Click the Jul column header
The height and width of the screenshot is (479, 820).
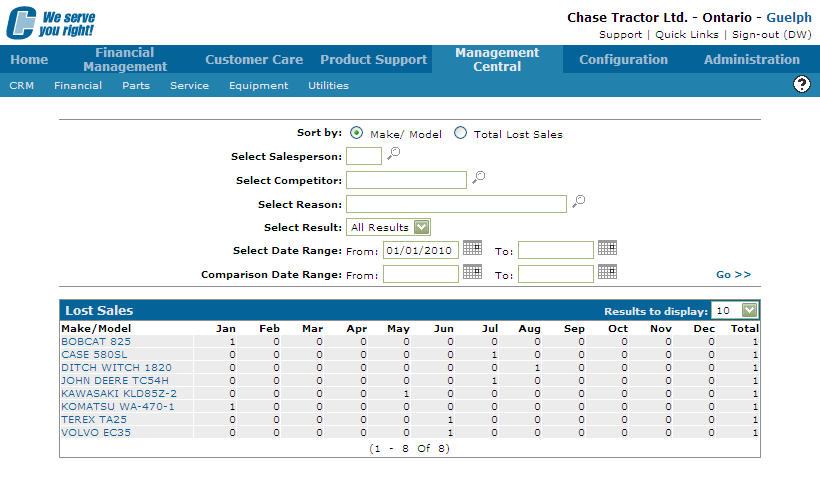coord(489,328)
